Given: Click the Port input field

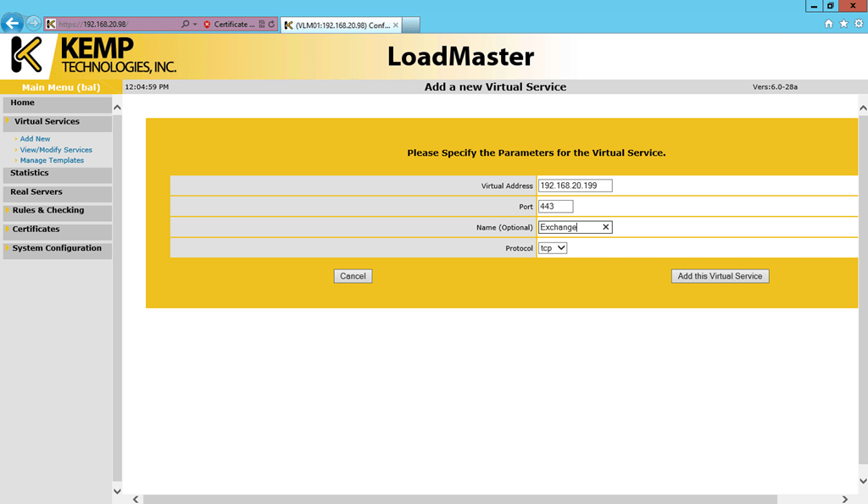Looking at the screenshot, I should 555,207.
